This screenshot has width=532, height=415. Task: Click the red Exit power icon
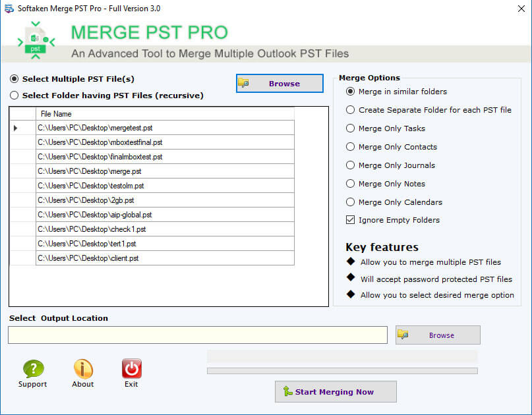click(132, 369)
